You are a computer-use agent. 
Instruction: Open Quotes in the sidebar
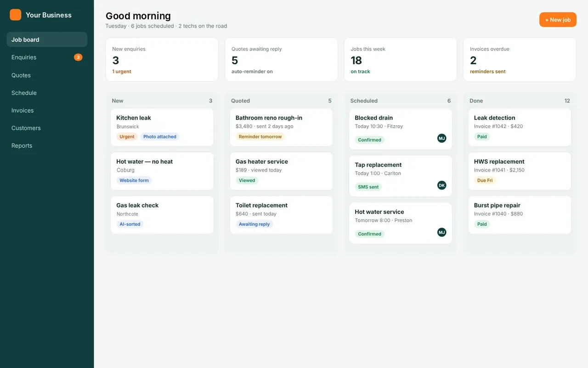pos(47,75)
